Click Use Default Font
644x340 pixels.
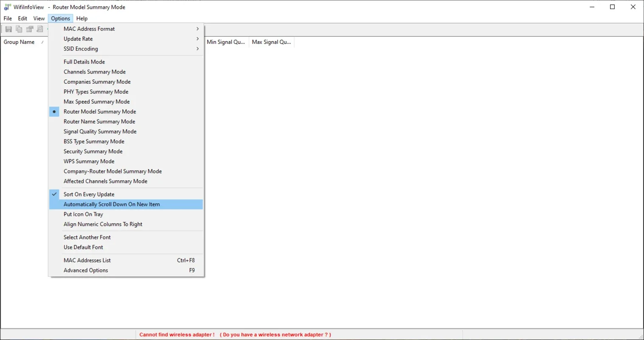point(126,247)
